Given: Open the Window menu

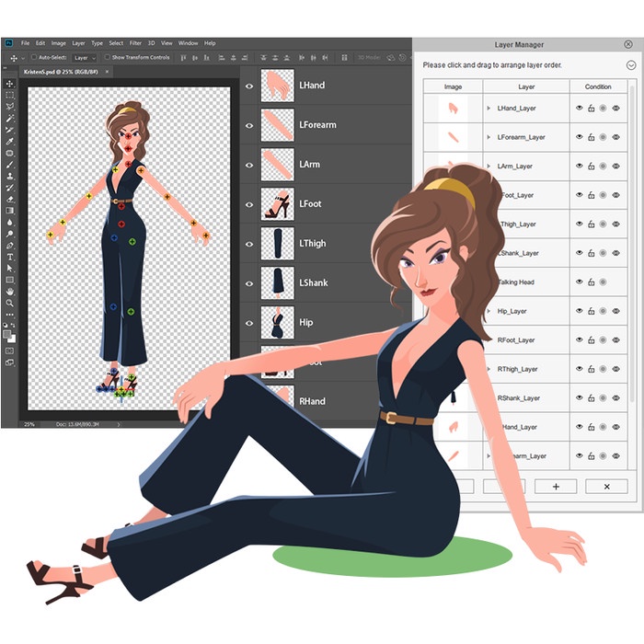Looking at the screenshot, I should point(188,43).
